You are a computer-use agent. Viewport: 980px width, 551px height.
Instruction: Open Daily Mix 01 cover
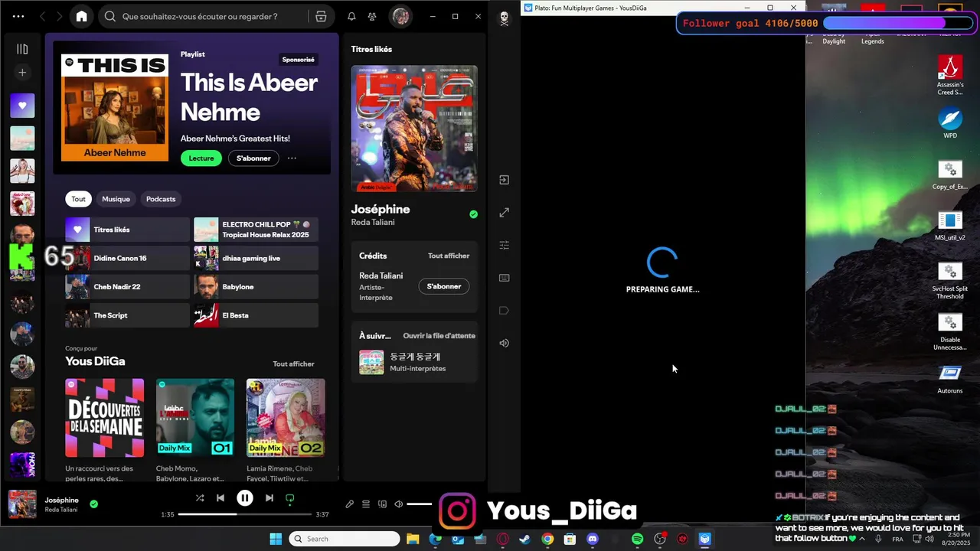point(195,418)
